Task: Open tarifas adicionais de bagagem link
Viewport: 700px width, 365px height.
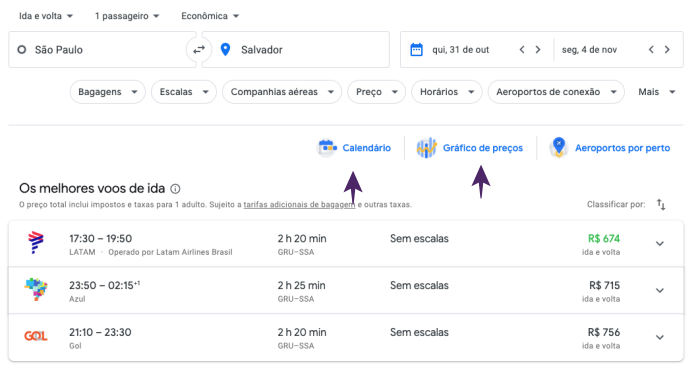Action: tap(299, 205)
